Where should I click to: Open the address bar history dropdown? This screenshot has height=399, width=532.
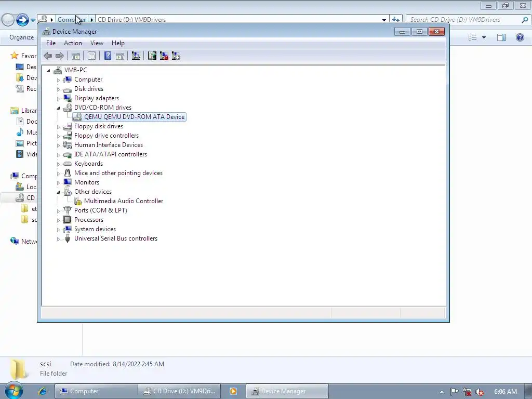[384, 20]
